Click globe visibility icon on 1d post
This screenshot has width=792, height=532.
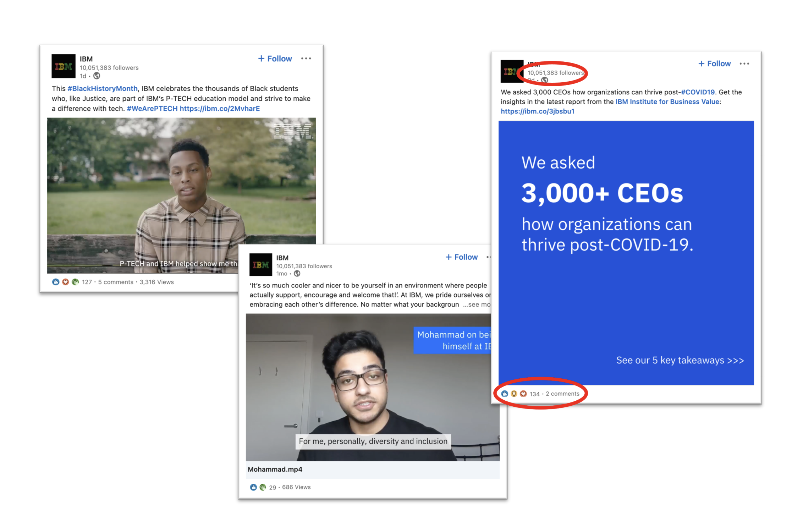click(x=97, y=76)
